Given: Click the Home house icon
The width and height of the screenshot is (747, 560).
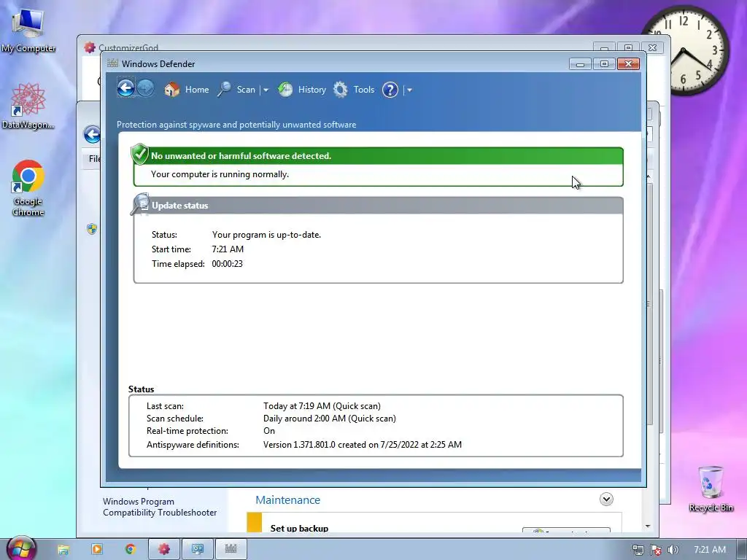Looking at the screenshot, I should (171, 90).
